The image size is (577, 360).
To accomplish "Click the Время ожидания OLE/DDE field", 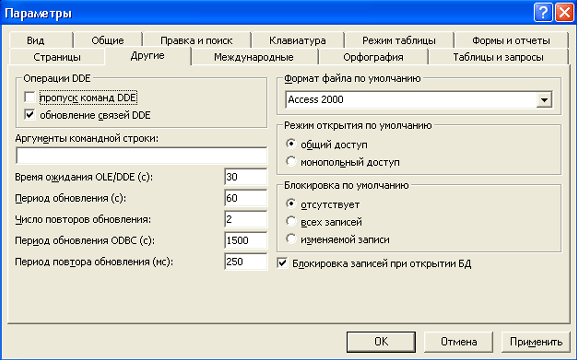I will click(x=245, y=177).
